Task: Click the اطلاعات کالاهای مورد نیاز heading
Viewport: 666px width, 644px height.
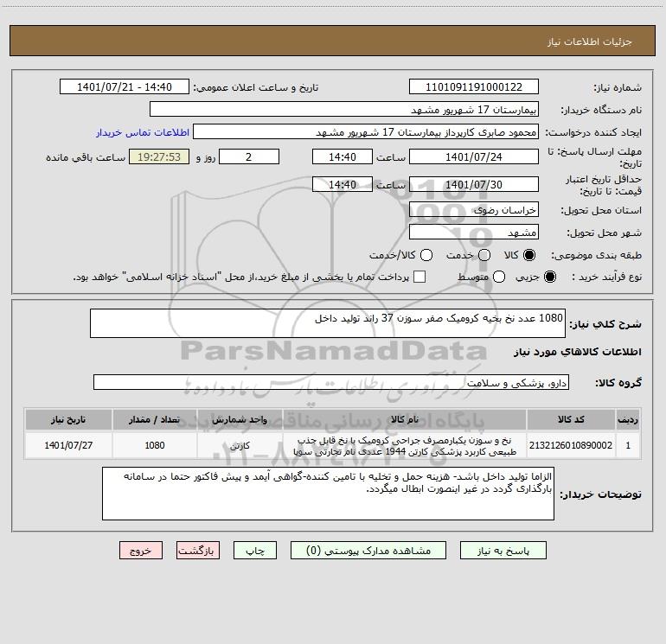Action: pyautogui.click(x=577, y=352)
